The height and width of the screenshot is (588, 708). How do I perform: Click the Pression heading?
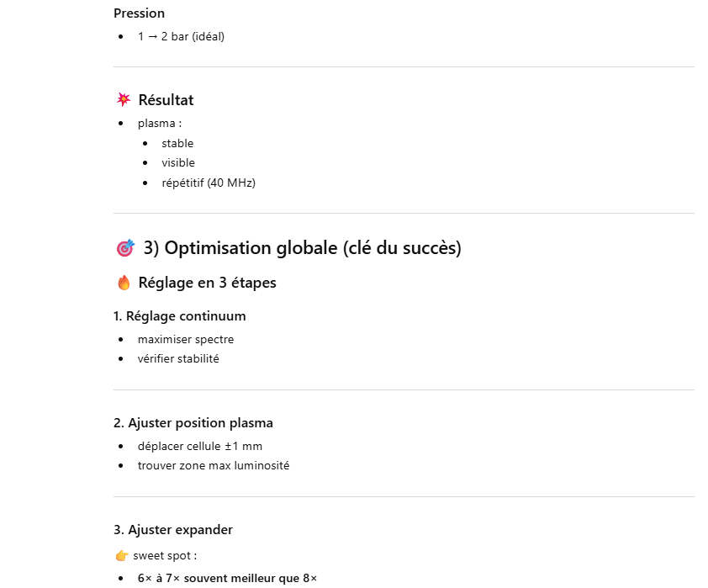point(139,13)
